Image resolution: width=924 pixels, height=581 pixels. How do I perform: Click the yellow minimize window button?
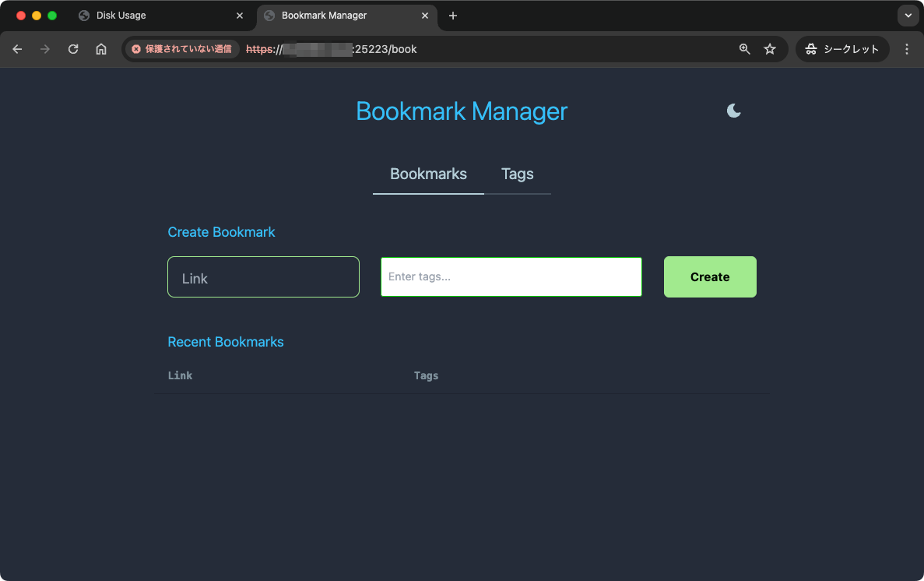click(x=37, y=16)
